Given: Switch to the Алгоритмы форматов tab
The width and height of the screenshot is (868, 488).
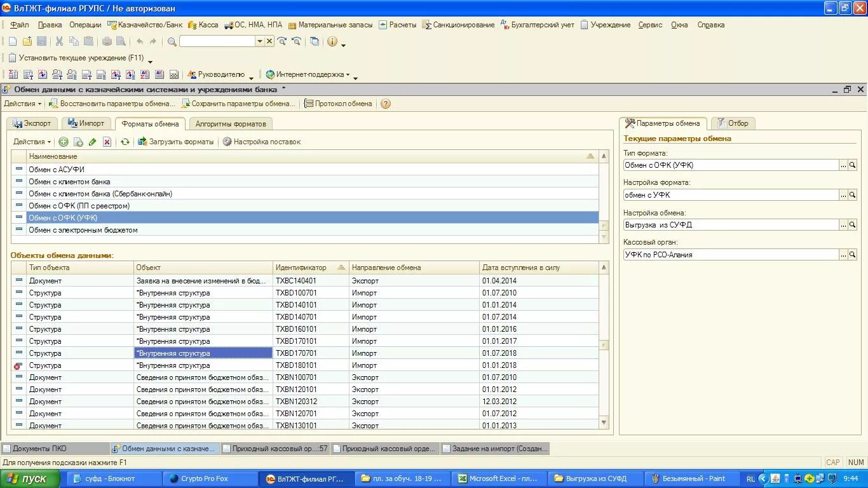Looking at the screenshot, I should (230, 124).
